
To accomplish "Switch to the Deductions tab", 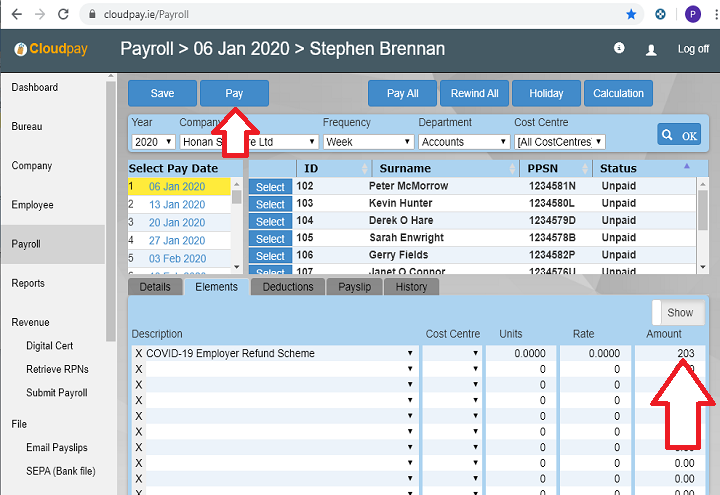I will point(287,287).
